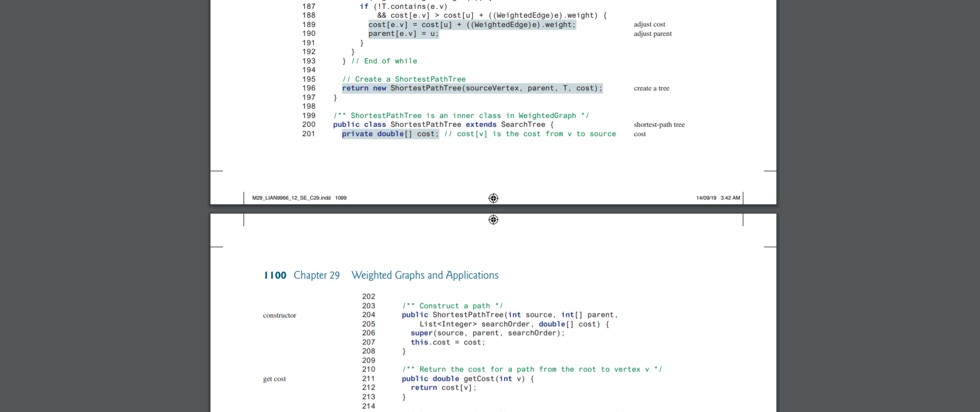Click line number 204 in the listing

tap(368, 315)
